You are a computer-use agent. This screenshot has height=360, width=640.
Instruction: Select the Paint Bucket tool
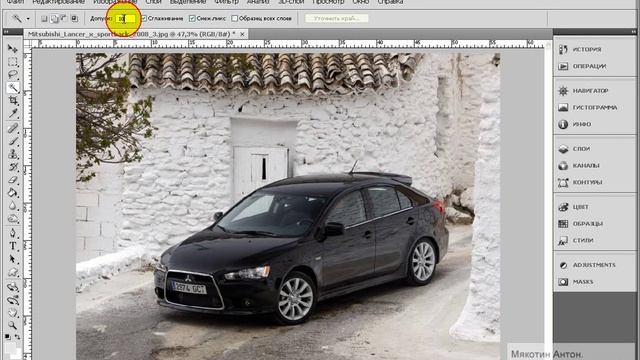point(13,193)
